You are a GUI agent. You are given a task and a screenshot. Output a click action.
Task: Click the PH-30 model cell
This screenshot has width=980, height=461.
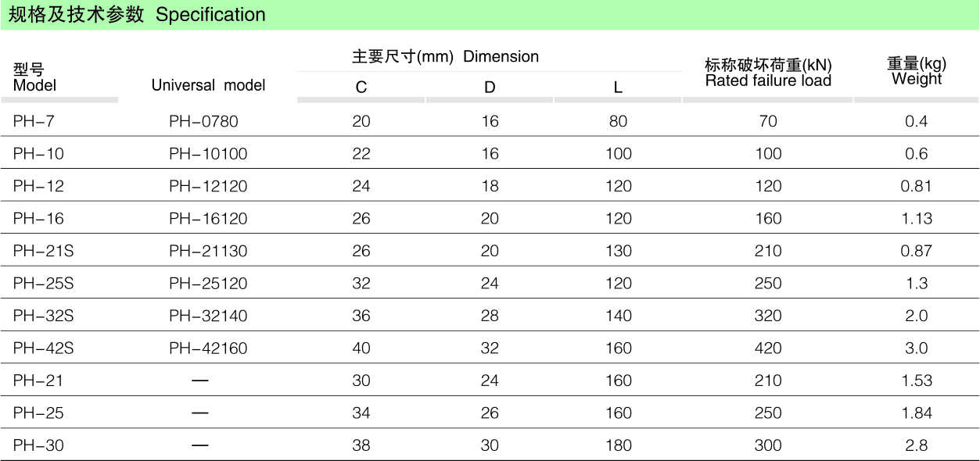tap(38, 445)
